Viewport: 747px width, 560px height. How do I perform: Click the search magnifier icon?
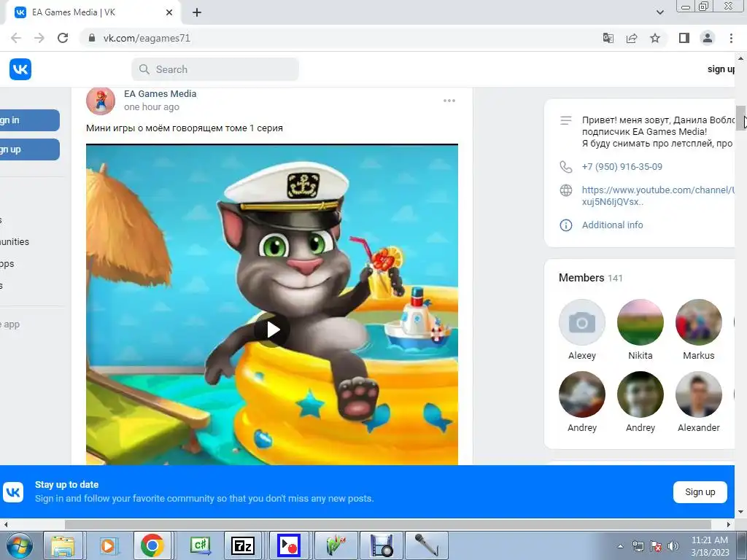coord(144,69)
